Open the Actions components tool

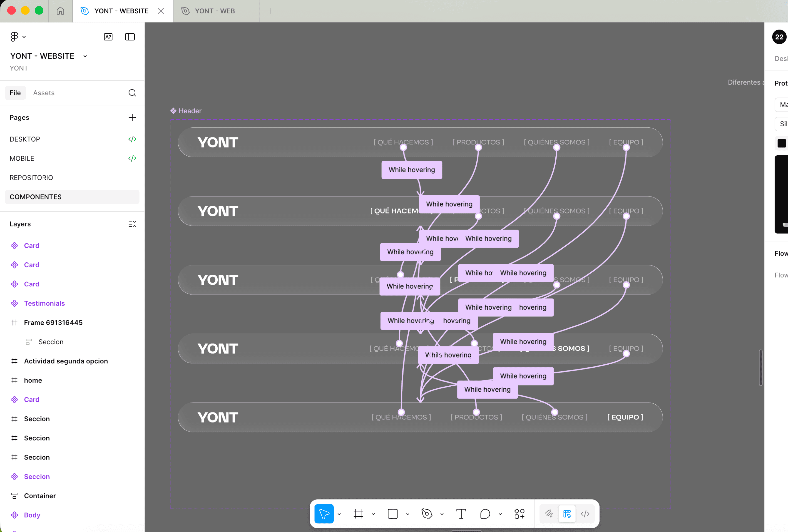[x=519, y=514]
